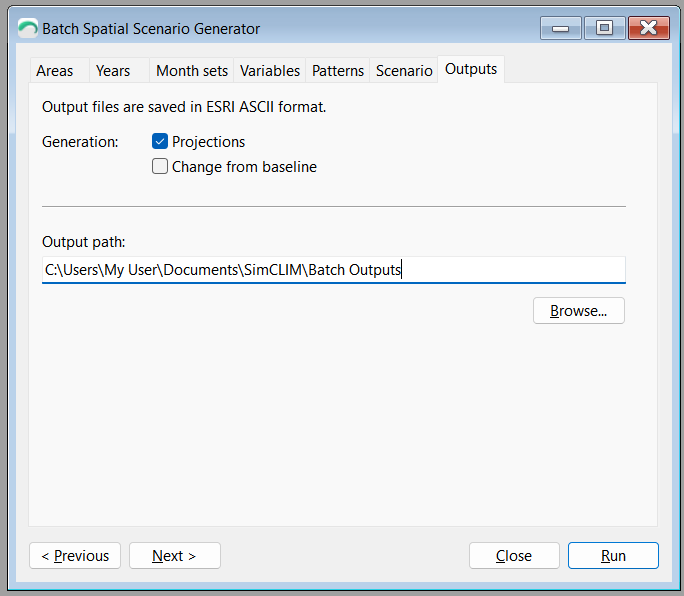Image resolution: width=684 pixels, height=596 pixels.
Task: Click the Next > button
Action: (174, 555)
